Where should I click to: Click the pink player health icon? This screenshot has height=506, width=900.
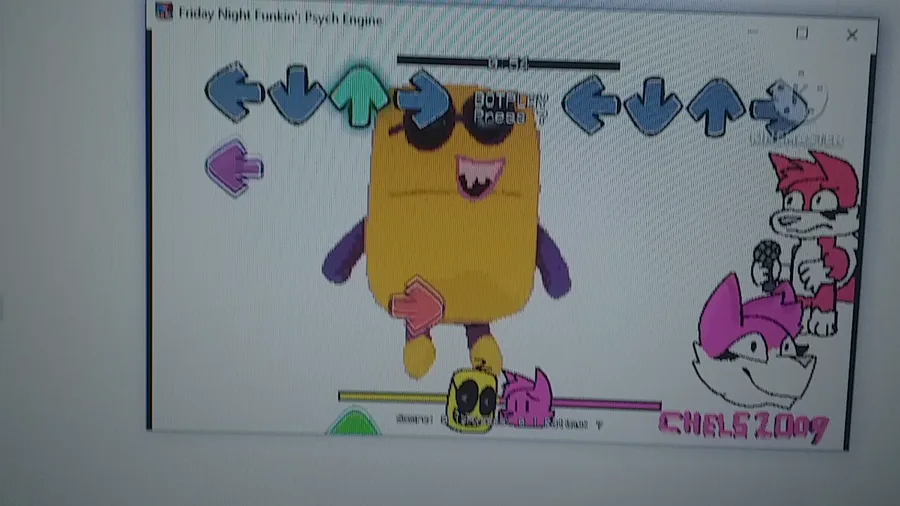[x=527, y=397]
